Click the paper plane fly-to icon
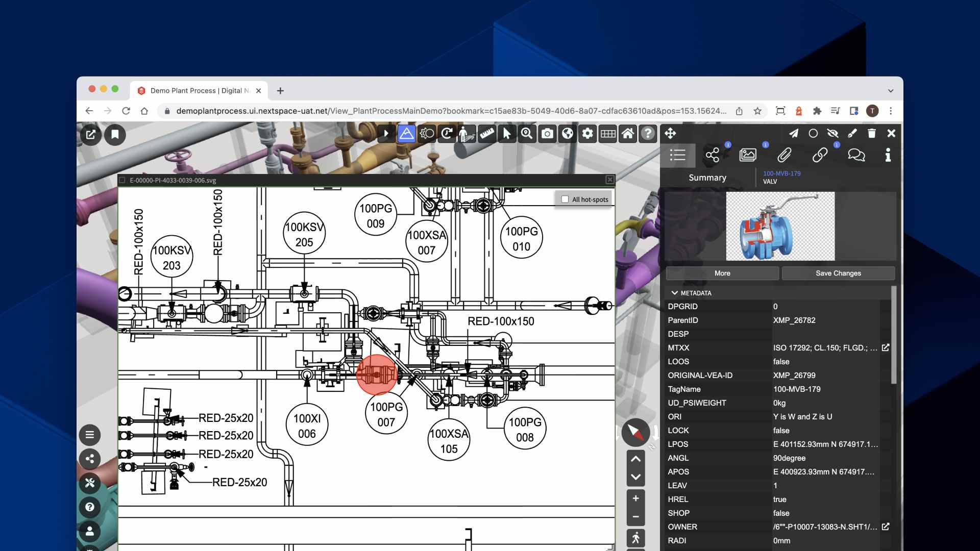980x551 pixels. click(793, 133)
